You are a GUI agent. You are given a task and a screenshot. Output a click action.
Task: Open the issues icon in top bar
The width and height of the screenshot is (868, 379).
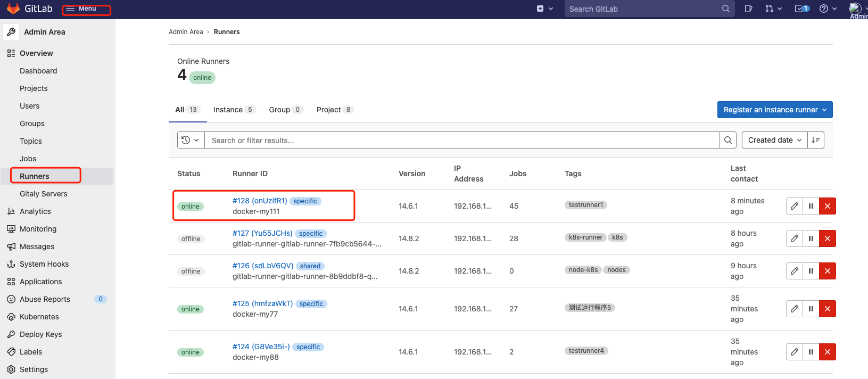pyautogui.click(x=748, y=9)
